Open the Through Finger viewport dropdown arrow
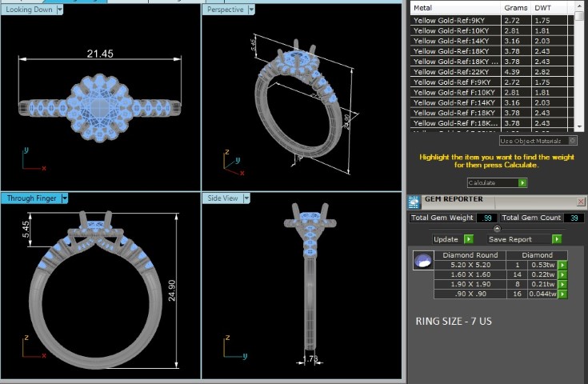This screenshot has height=384, width=588. coord(65,198)
